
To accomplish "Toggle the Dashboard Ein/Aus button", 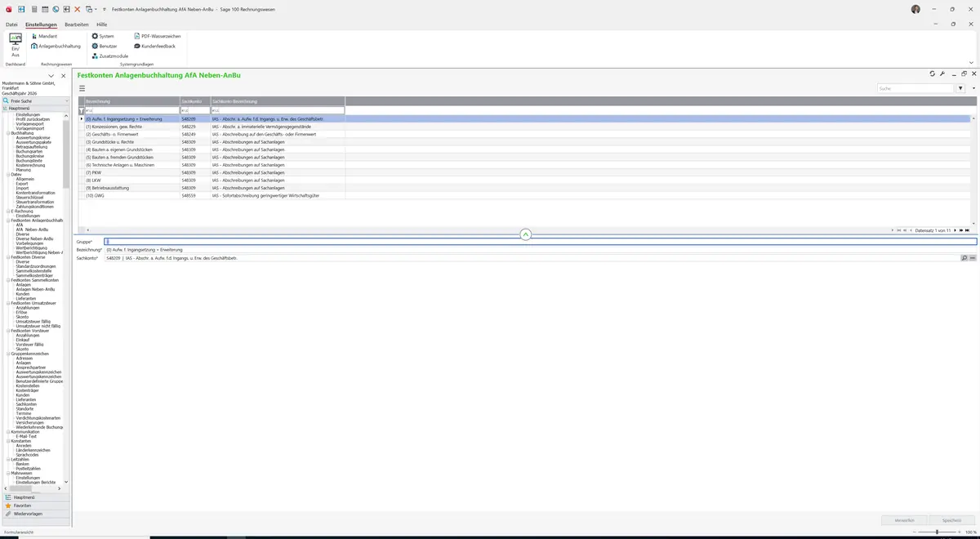I will 16,44.
